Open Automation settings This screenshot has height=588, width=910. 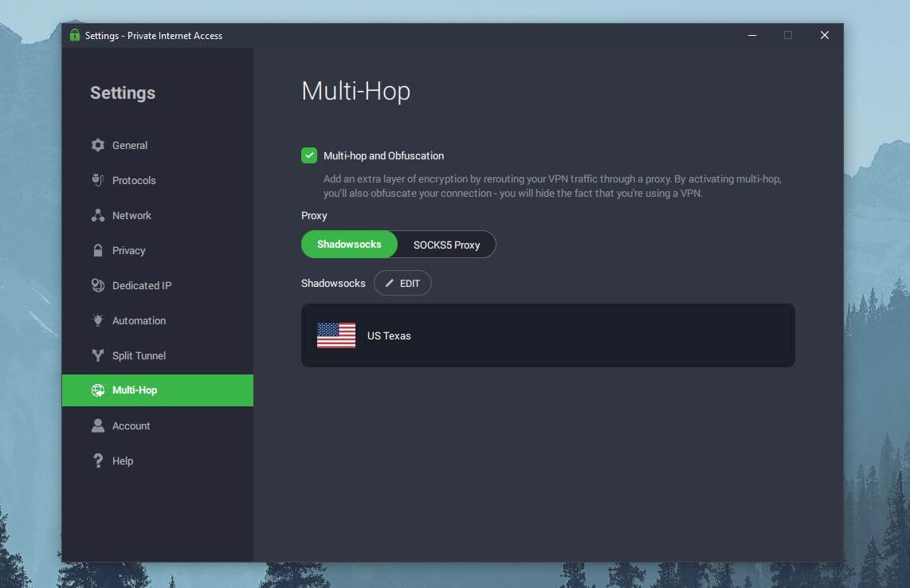[x=158, y=320]
